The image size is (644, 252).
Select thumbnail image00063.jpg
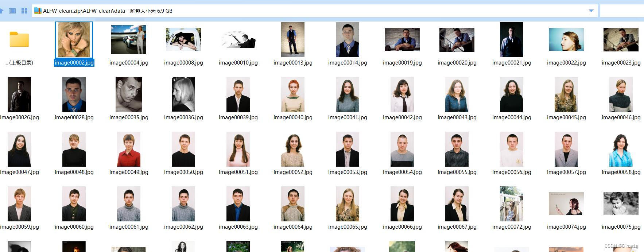click(x=238, y=203)
